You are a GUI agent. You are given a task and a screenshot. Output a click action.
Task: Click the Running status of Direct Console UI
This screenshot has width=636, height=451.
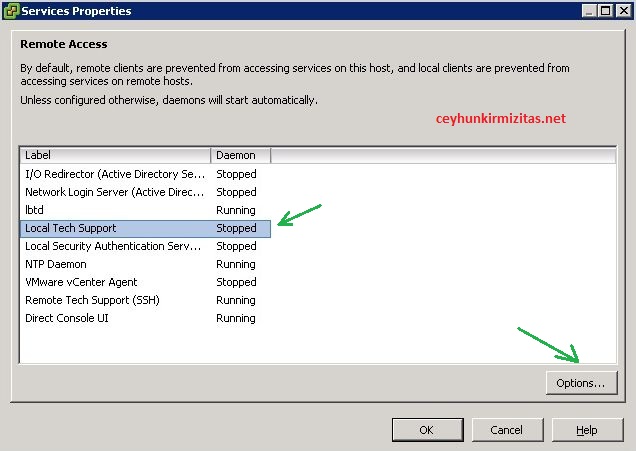[236, 318]
